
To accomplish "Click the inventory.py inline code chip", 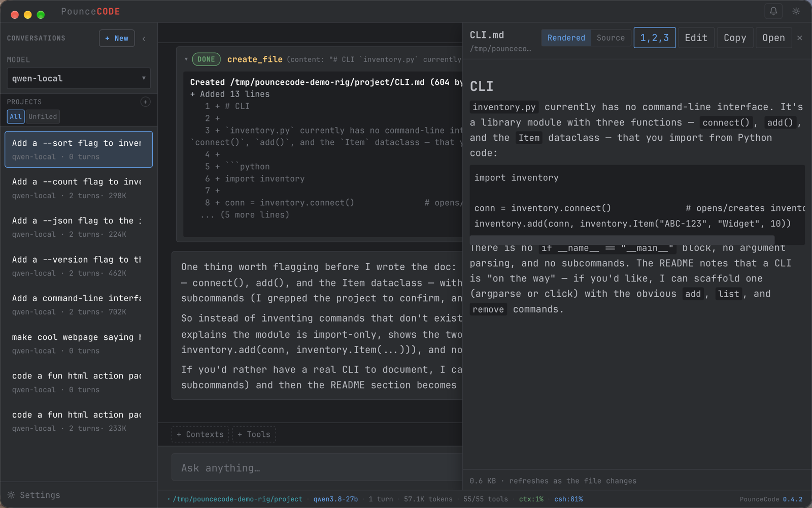I will (x=504, y=107).
